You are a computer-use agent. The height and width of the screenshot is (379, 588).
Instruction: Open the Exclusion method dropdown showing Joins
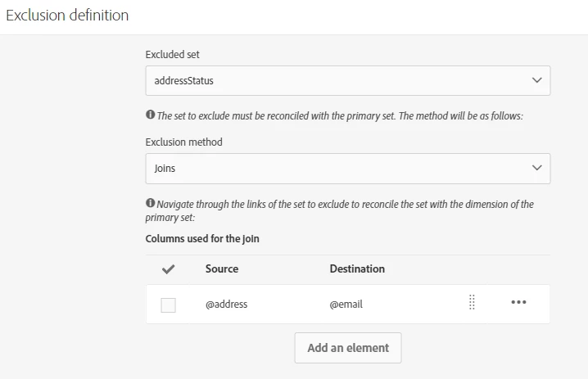(336, 169)
